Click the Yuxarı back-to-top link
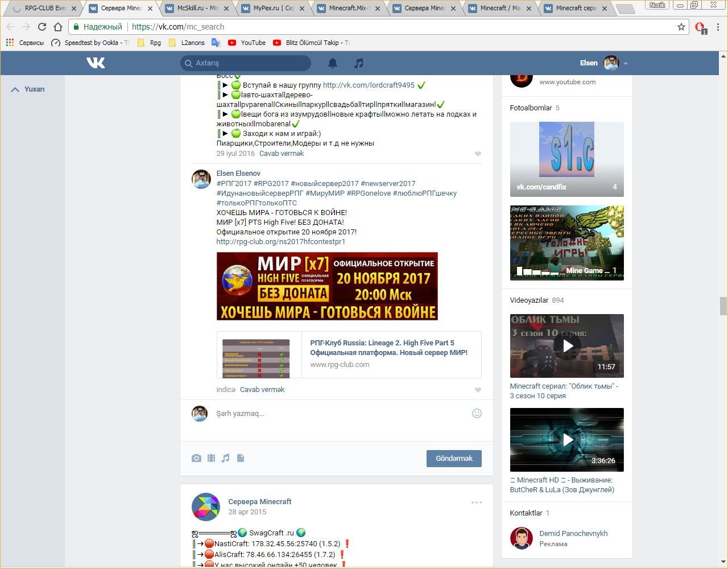728x569 pixels. pyautogui.click(x=28, y=89)
